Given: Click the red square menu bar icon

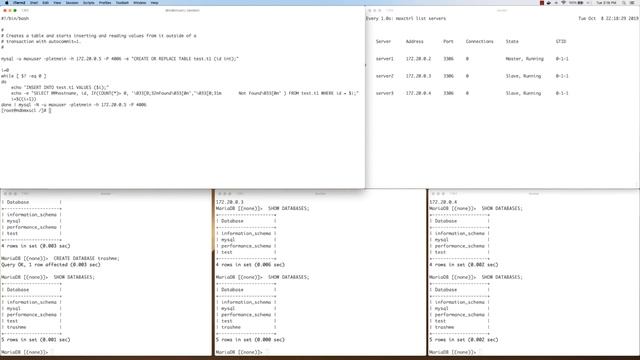Looking at the screenshot, I should click(542, 2).
